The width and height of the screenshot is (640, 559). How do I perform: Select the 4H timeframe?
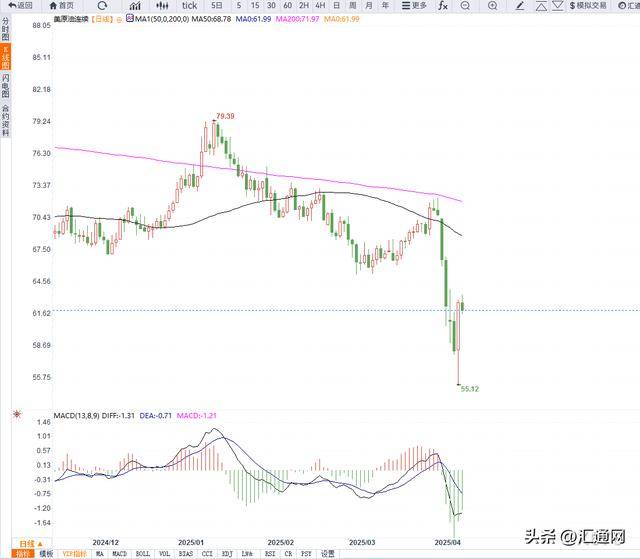coord(321,5)
